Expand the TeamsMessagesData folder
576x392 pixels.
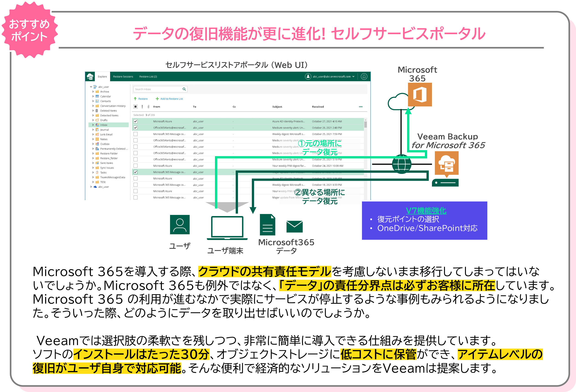pos(93,177)
